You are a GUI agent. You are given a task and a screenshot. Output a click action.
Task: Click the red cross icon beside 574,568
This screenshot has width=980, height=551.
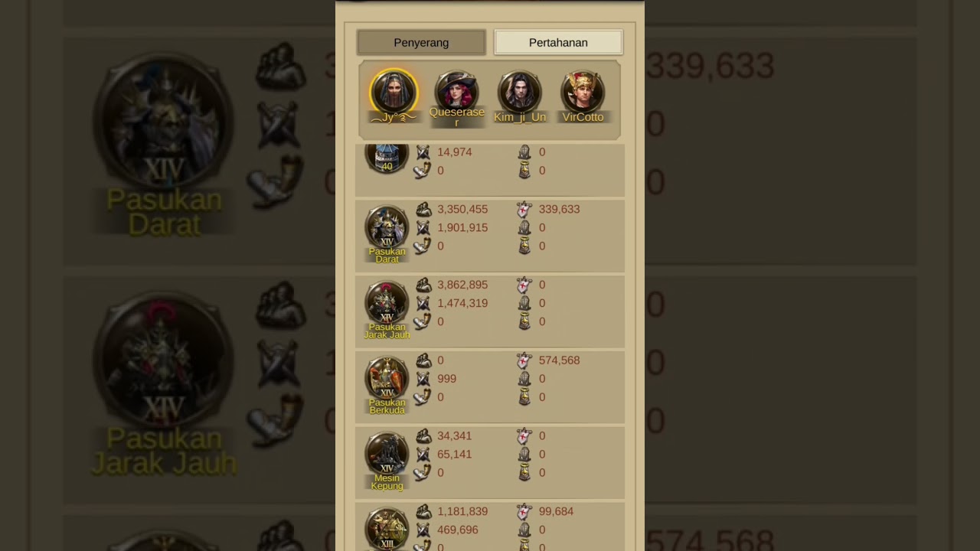pos(524,360)
